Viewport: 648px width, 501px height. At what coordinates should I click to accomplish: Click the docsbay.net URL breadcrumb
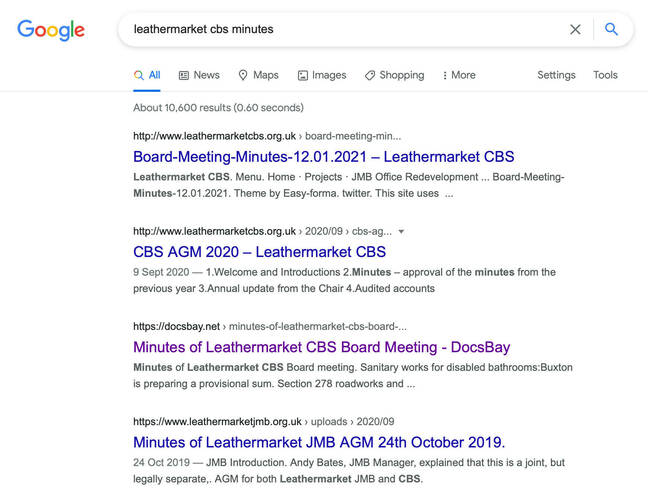[x=270, y=327]
